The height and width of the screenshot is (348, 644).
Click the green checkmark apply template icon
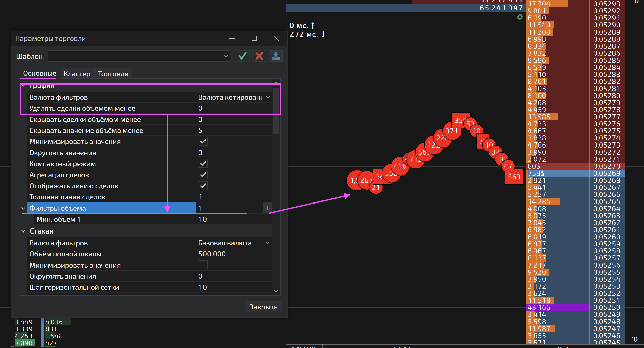242,56
